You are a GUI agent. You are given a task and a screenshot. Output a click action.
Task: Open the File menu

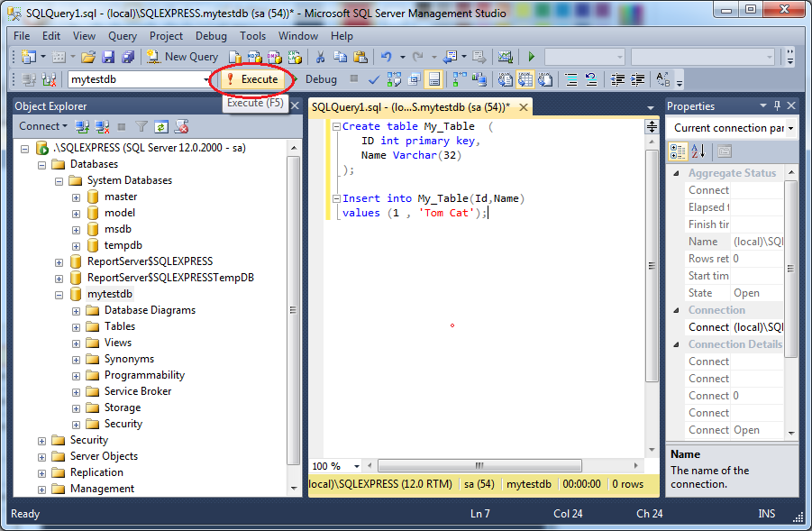point(22,36)
